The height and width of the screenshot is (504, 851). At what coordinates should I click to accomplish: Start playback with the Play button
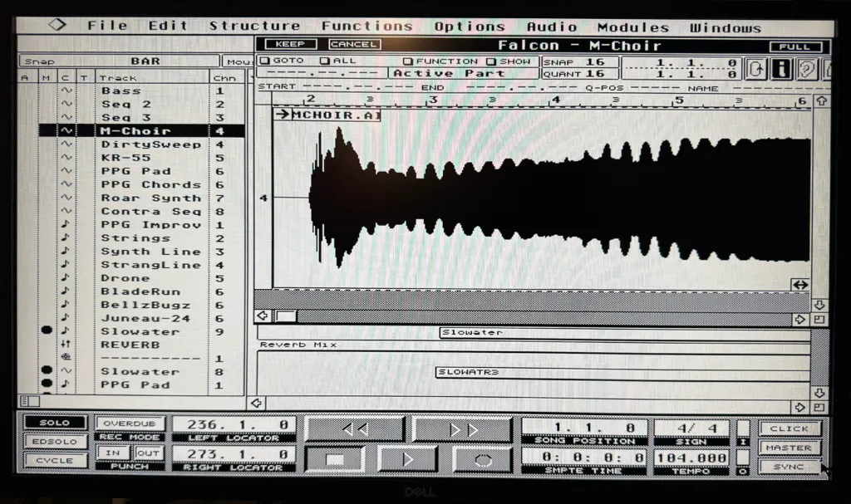pos(407,458)
